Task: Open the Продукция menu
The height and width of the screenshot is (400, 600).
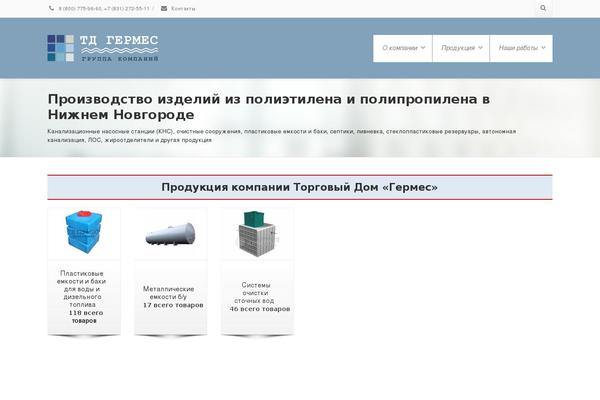Action: coord(461,48)
